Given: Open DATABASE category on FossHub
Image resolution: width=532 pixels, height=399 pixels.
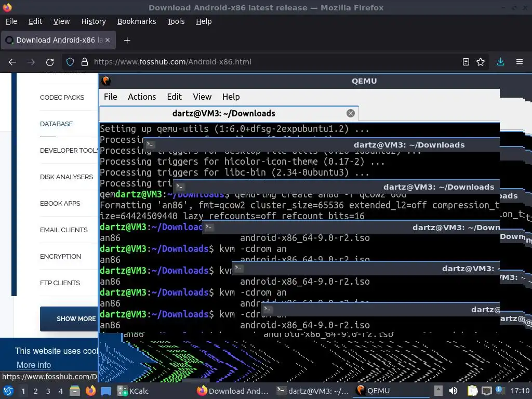Looking at the screenshot, I should [x=56, y=124].
